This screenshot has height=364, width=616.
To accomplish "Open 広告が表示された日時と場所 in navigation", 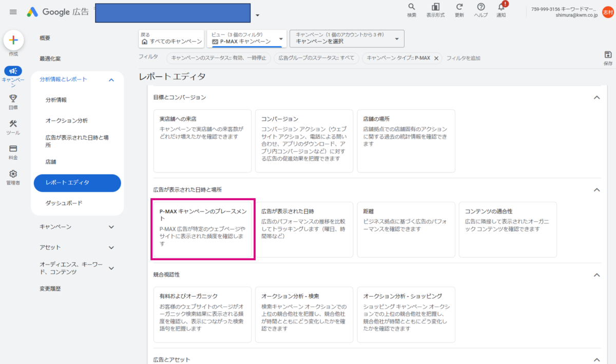I will (77, 141).
